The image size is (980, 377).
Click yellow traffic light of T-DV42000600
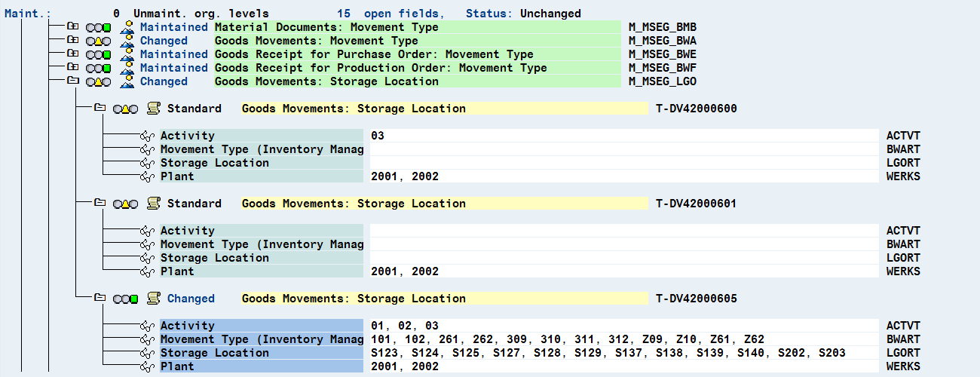126,109
